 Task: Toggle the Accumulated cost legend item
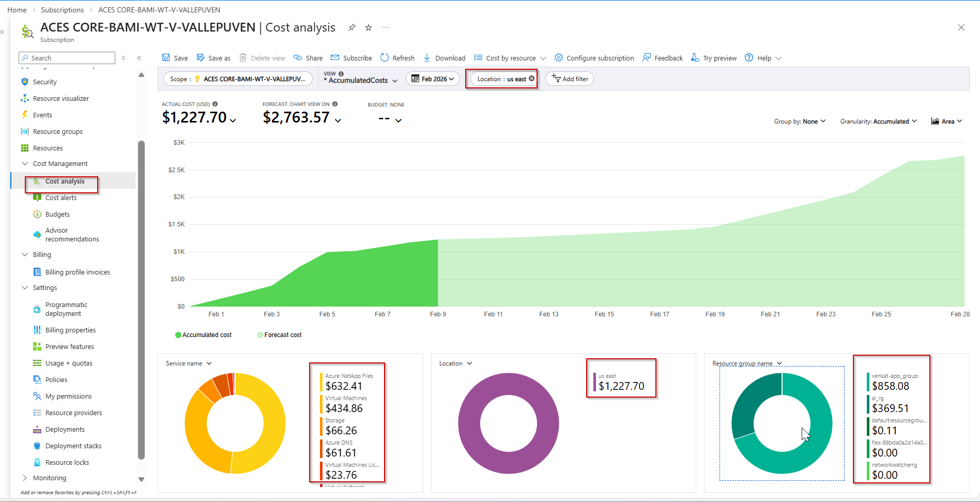pyautogui.click(x=204, y=335)
